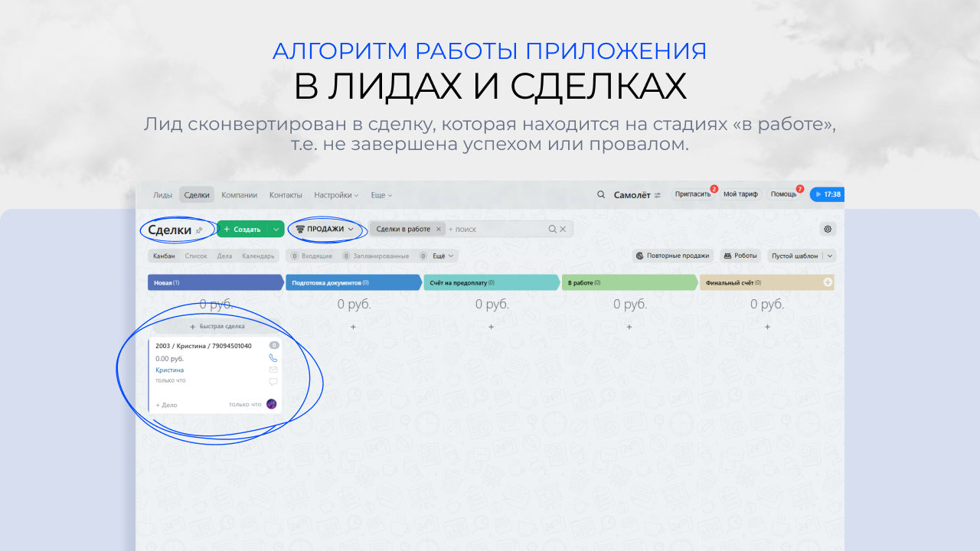Clear the filter box with X icon
This screenshot has height=551, width=980.
click(563, 229)
